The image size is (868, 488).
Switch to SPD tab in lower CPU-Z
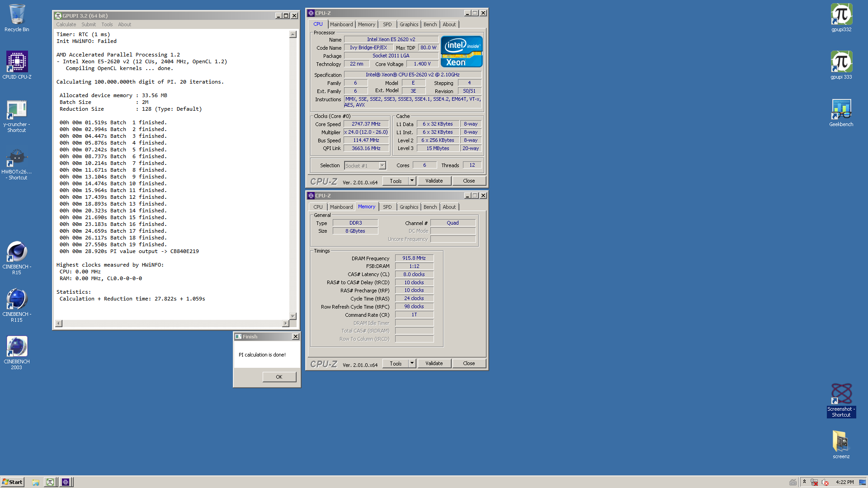387,207
